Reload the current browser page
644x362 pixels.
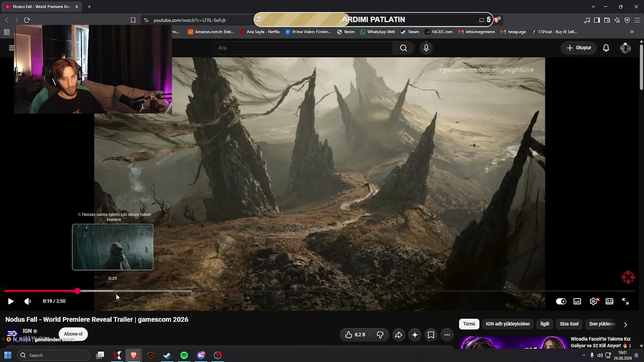click(x=27, y=20)
